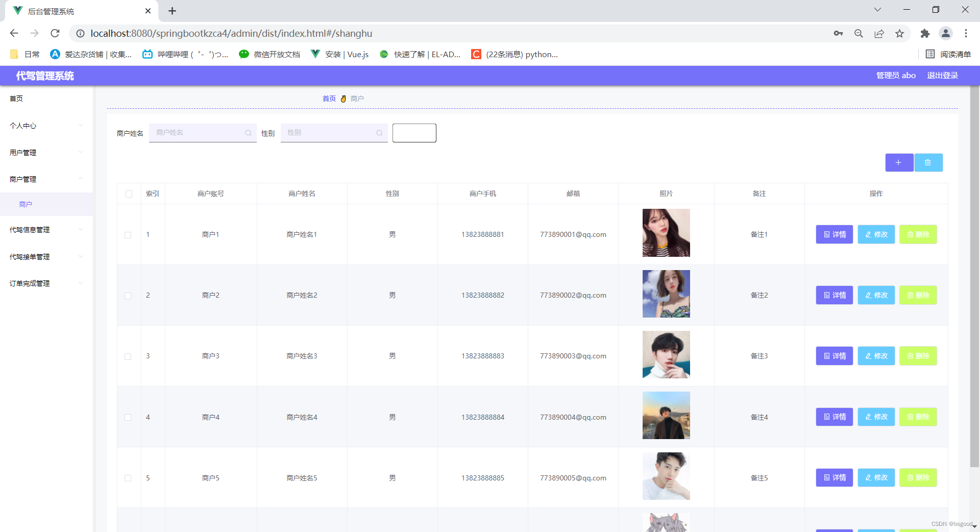This screenshot has width=980, height=532.
Task: Click the browser address bar URL
Action: 231,33
